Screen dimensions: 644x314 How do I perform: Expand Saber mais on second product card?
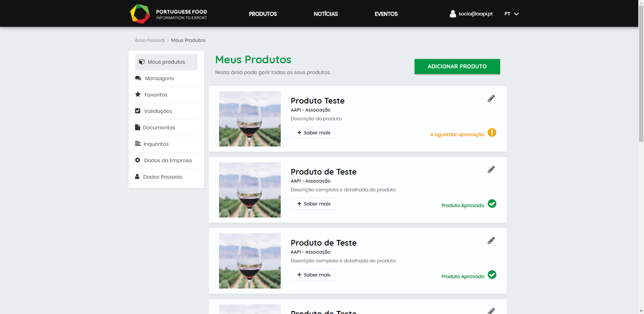pyautogui.click(x=314, y=204)
